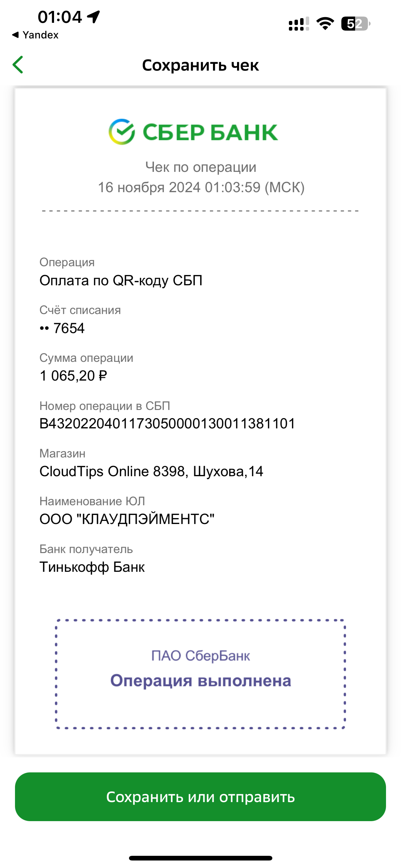This screenshot has height=868, width=401.
Task: Tap the account number •• 7654
Action: click(62, 328)
